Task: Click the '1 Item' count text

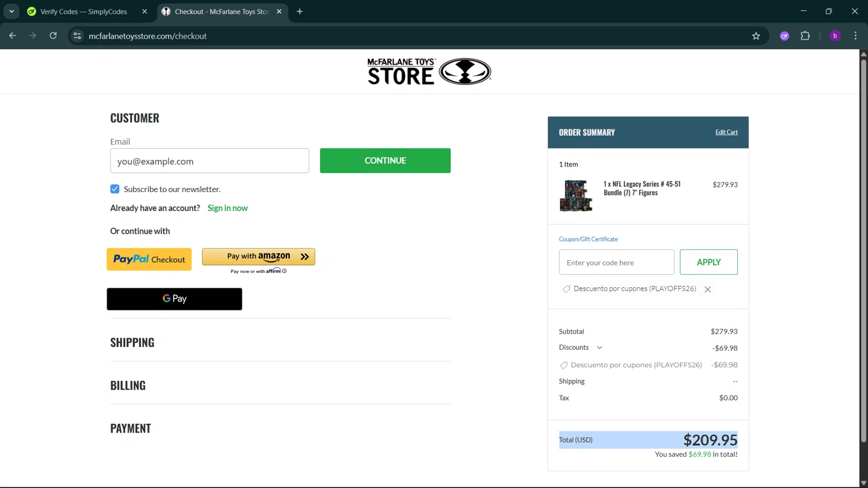Action: [x=568, y=165]
